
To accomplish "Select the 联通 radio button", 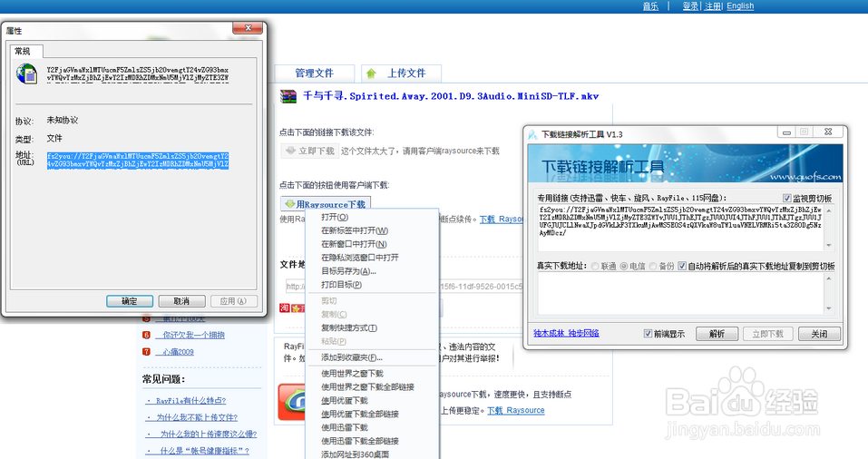I will click(595, 267).
